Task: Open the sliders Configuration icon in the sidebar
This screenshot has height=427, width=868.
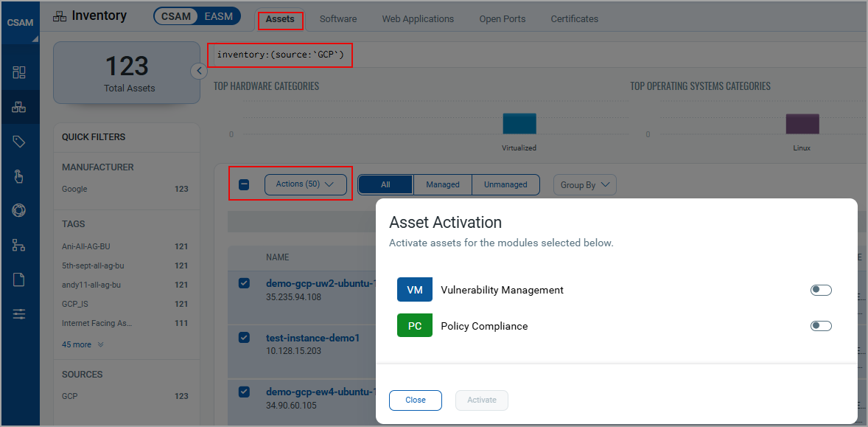Action: pyautogui.click(x=19, y=314)
